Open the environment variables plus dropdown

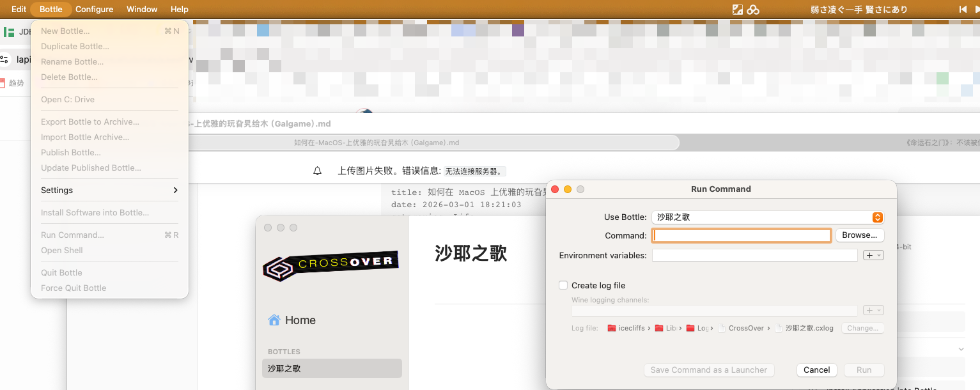[873, 255]
